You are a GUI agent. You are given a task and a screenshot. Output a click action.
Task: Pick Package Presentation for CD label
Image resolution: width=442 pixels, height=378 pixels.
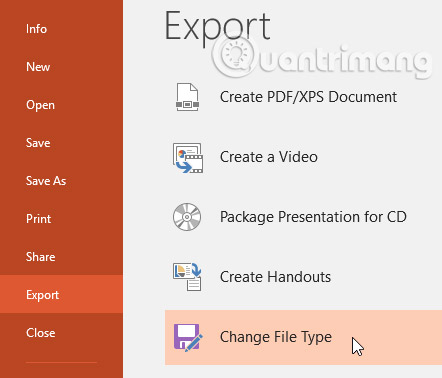click(x=313, y=217)
